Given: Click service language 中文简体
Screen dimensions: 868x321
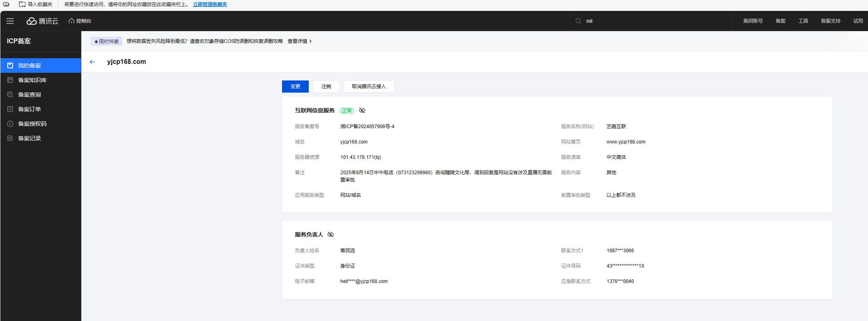Looking at the screenshot, I should (x=616, y=157).
